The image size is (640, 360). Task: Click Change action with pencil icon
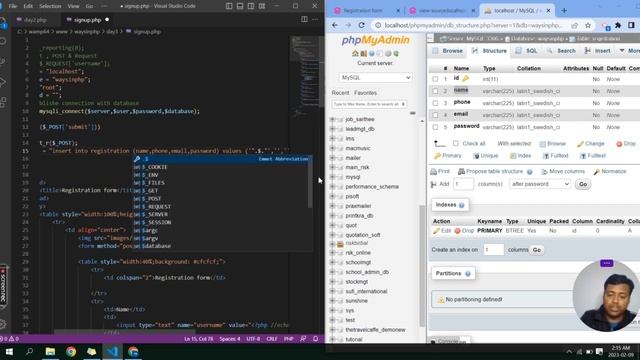591,144
